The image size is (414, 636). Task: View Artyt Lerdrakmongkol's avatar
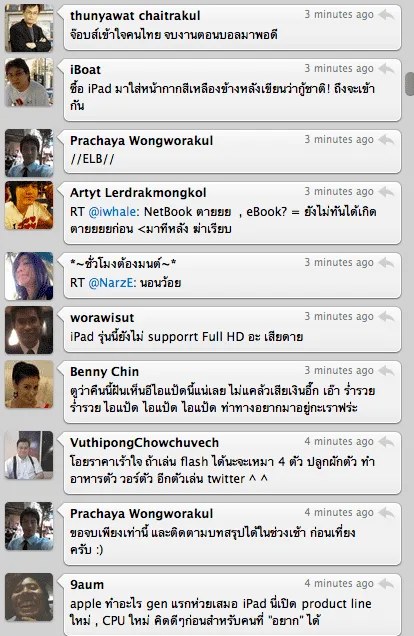(x=29, y=205)
